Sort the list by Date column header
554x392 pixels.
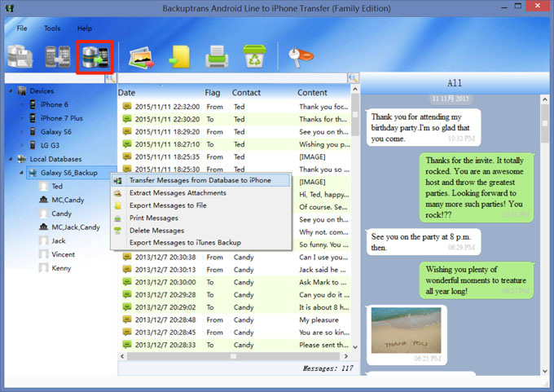126,93
